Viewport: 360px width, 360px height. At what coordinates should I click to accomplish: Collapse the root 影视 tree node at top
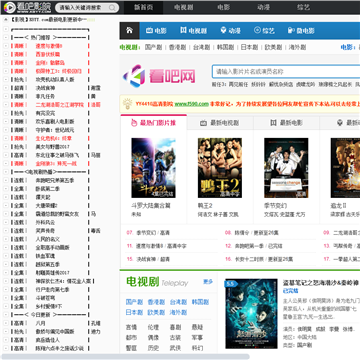(6, 20)
